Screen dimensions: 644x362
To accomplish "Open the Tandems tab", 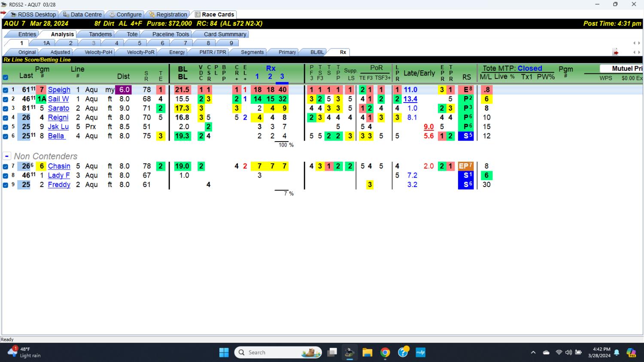I will click(100, 34).
